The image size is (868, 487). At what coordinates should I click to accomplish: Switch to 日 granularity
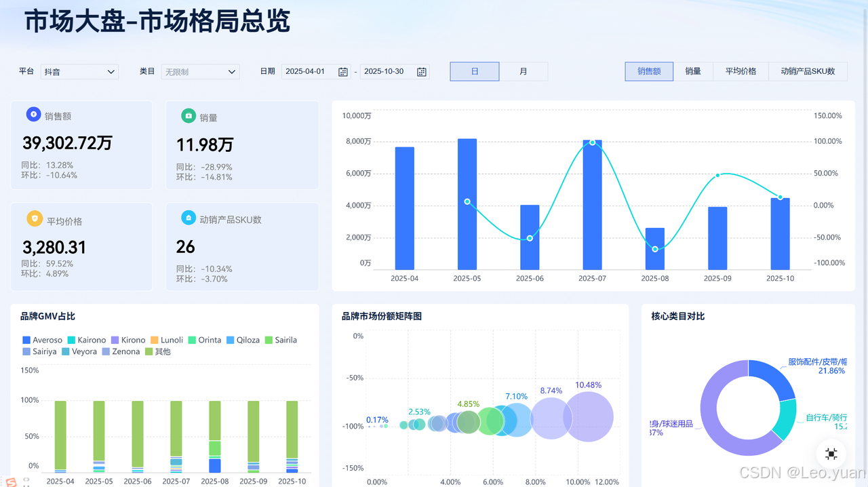[475, 71]
